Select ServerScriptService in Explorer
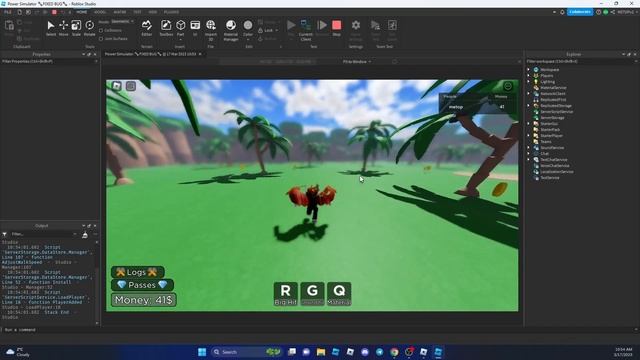The width and height of the screenshot is (640, 360). (x=556, y=111)
